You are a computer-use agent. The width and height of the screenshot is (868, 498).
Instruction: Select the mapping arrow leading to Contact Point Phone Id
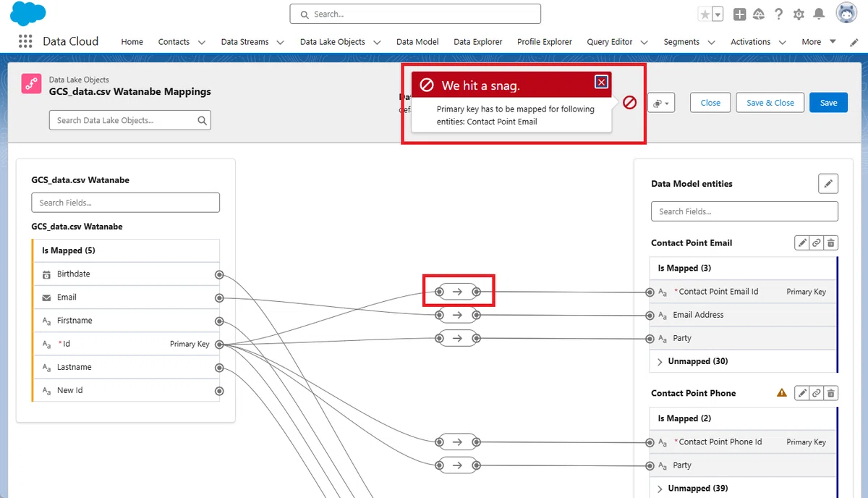[457, 442]
